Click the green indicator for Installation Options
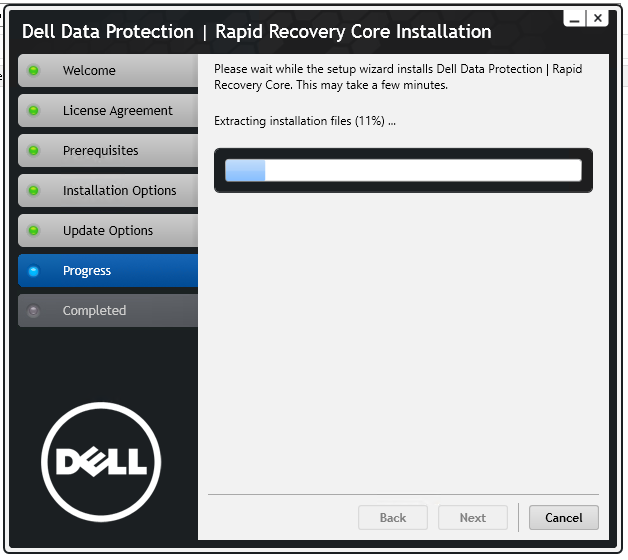 [x=34, y=191]
